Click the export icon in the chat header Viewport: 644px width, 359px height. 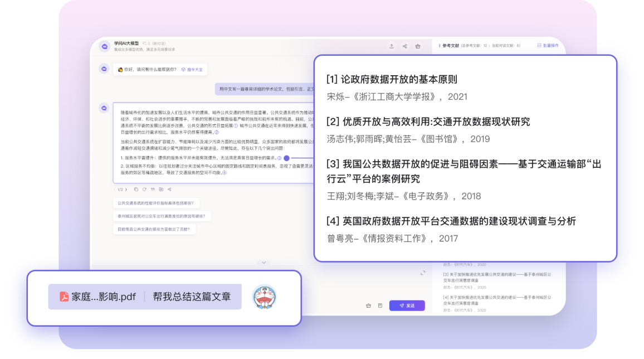coord(392,46)
